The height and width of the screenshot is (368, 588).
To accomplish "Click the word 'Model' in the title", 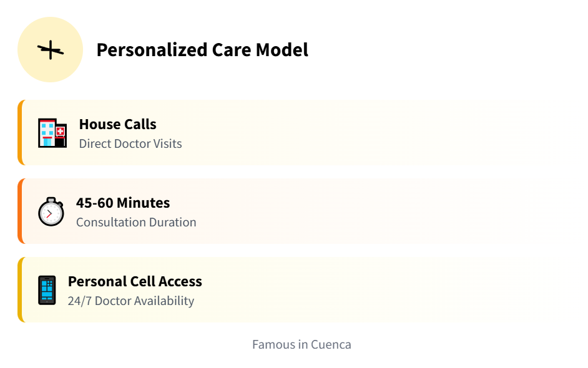I will click(x=282, y=50).
